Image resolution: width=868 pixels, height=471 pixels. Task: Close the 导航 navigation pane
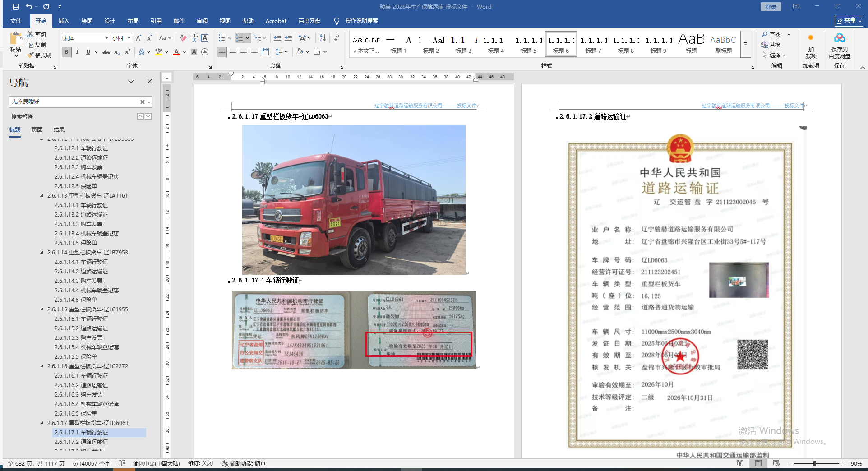[x=150, y=81]
